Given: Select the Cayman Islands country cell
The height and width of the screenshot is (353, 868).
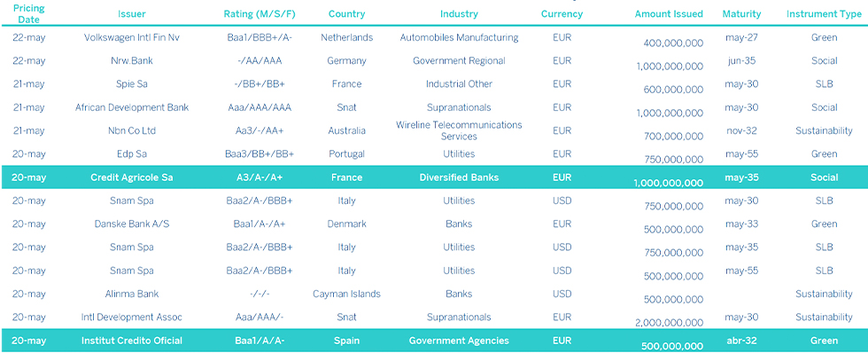Looking at the screenshot, I should [x=346, y=294].
